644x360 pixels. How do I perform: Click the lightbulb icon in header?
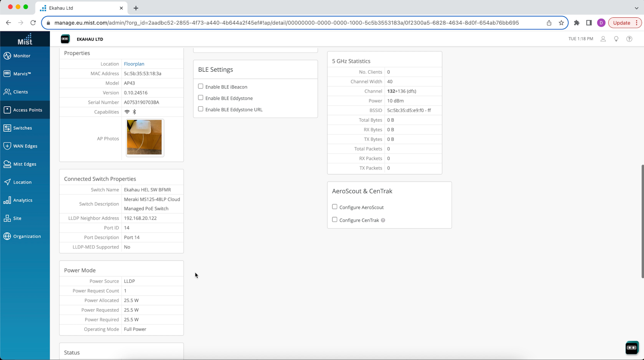pos(616,39)
